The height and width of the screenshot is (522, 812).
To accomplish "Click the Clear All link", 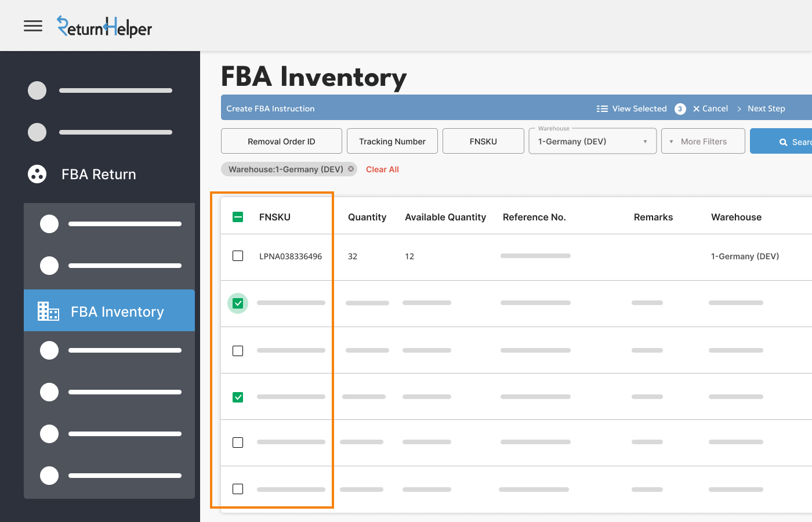I will [382, 169].
